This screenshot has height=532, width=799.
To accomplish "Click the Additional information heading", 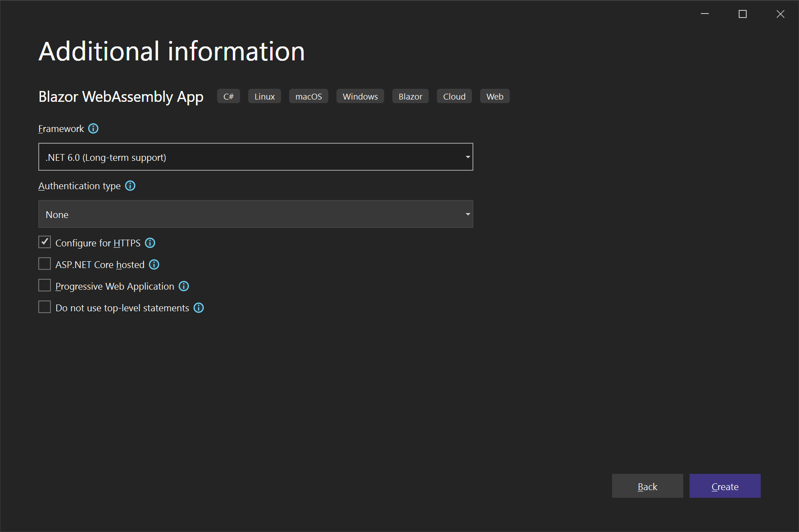I will click(x=172, y=51).
